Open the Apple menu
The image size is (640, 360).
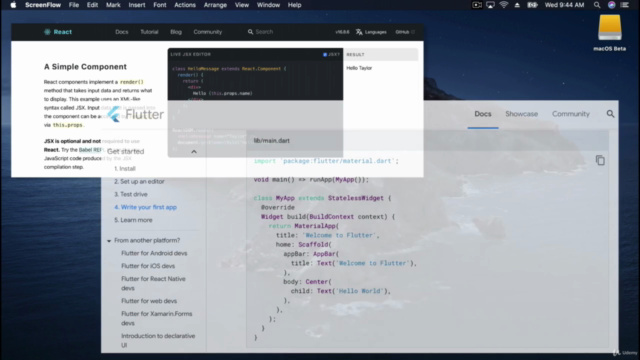coord(13,5)
